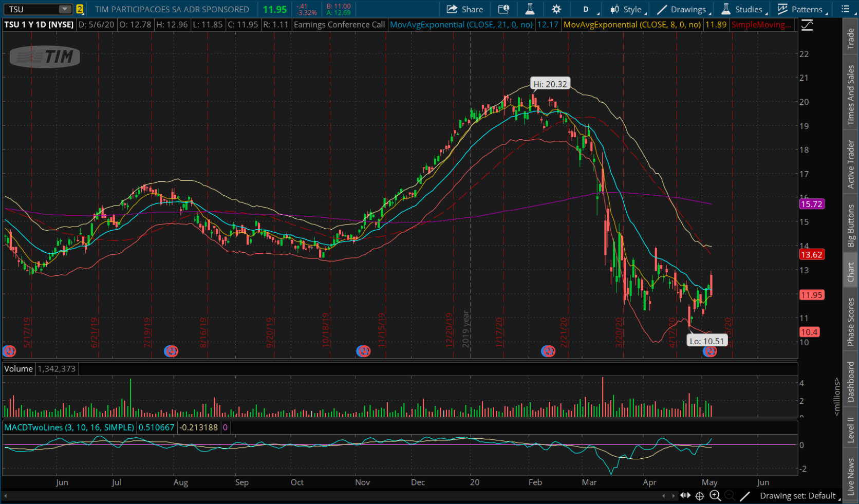The height and width of the screenshot is (504, 859).
Task: Open the Patterns dropdown menu
Action: pyautogui.click(x=801, y=9)
